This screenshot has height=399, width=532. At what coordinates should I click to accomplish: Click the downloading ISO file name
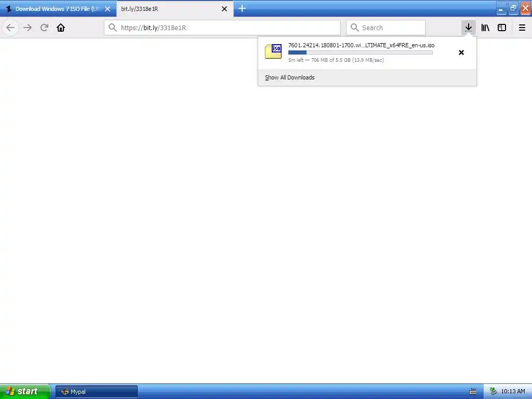click(362, 45)
